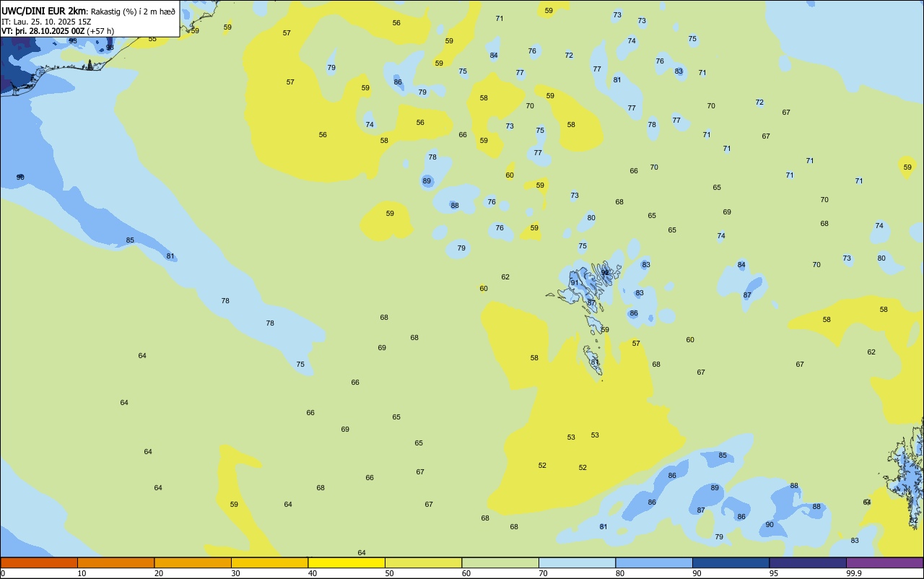Select the 'Rakastig (%) í 2 m hæð' label

(133, 12)
